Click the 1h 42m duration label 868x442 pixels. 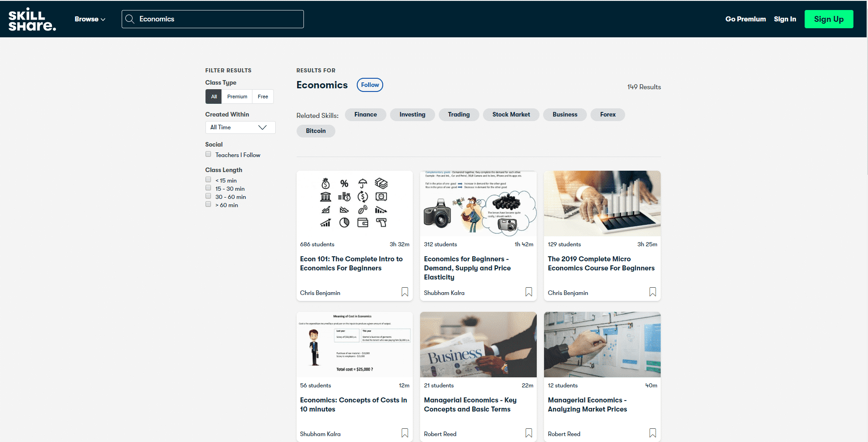tap(524, 244)
